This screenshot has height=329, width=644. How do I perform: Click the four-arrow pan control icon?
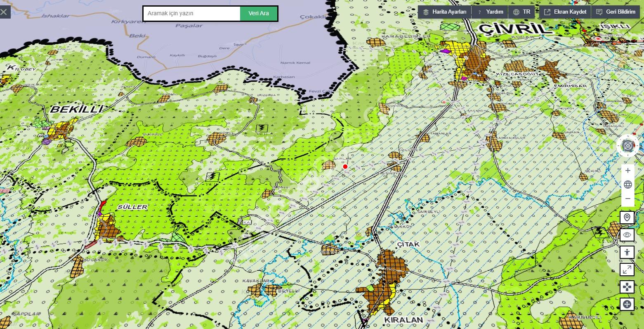[x=627, y=287]
